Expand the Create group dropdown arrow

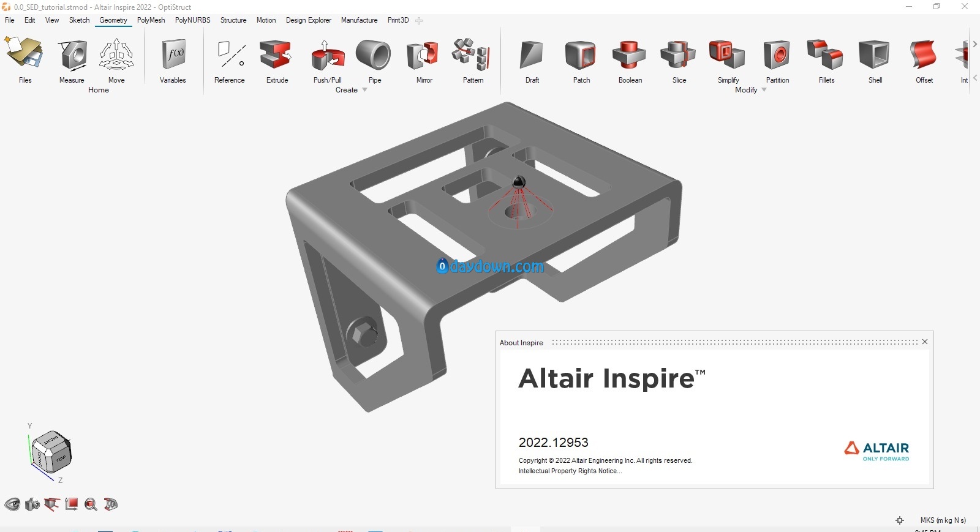[x=365, y=90]
